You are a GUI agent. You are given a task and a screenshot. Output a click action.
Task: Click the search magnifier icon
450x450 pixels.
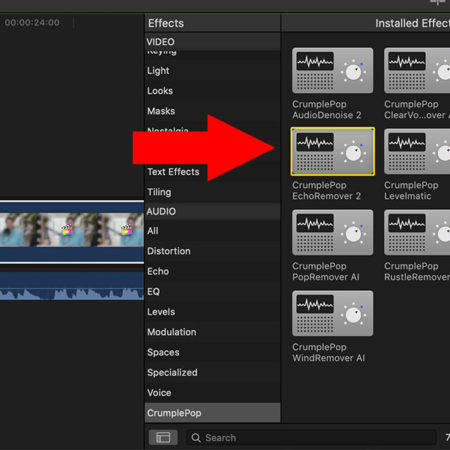point(196,438)
